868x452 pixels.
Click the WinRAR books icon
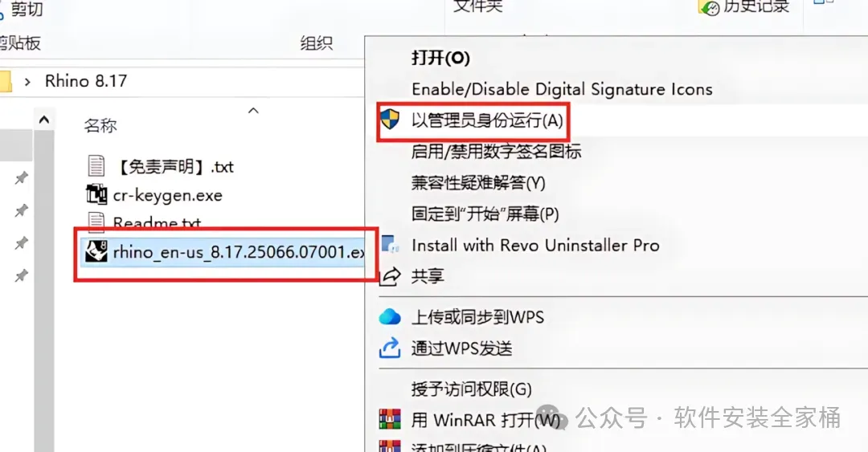point(390,419)
